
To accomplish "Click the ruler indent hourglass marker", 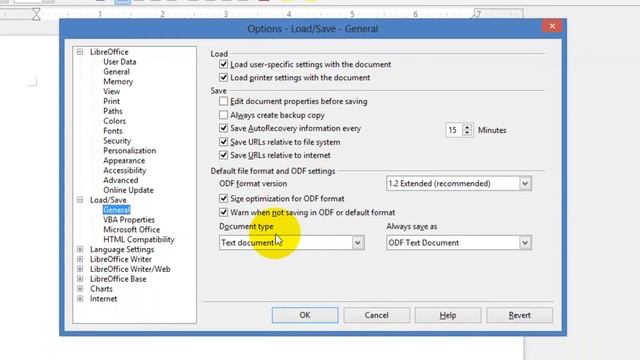I will tap(36, 14).
